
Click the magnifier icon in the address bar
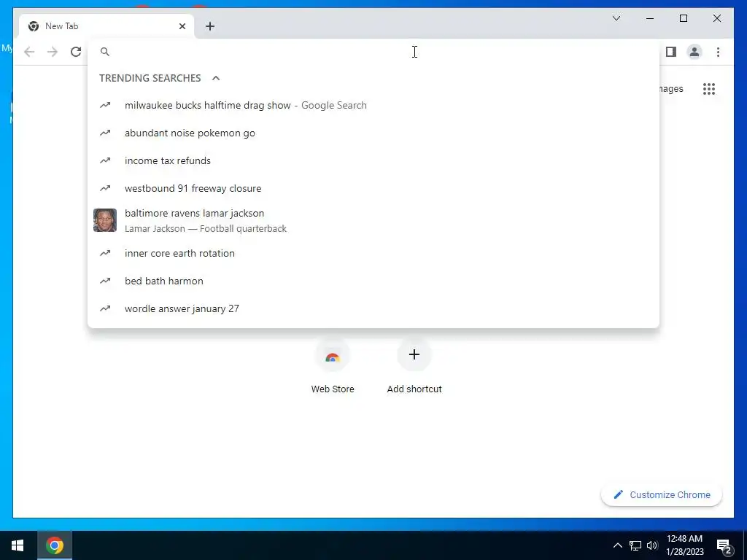pyautogui.click(x=105, y=52)
